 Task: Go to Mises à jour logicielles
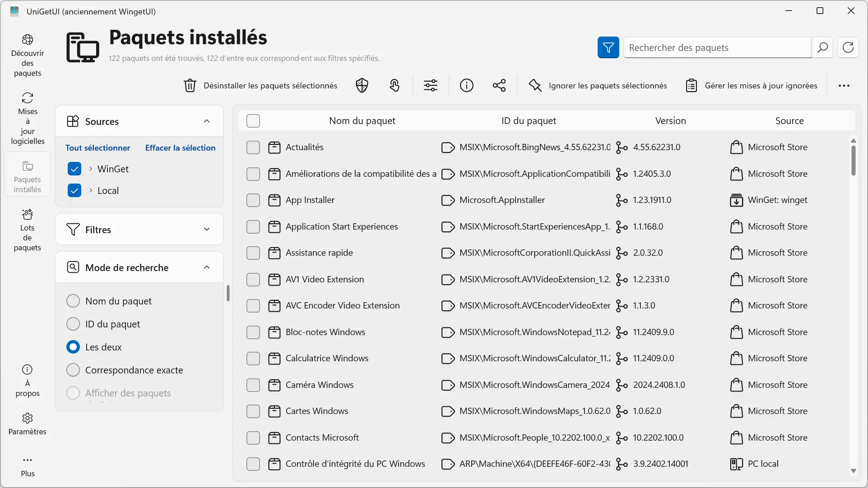pos(28,119)
